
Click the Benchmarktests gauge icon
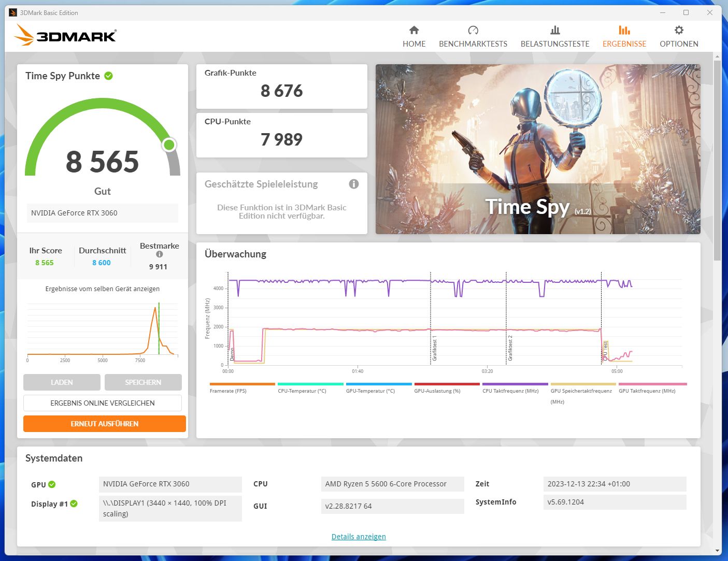click(473, 30)
